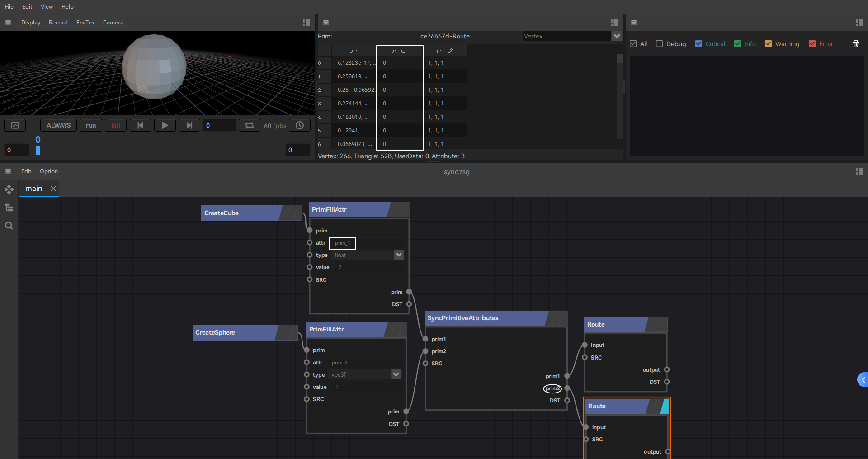Enable the Debug log filter
Image resolution: width=868 pixels, height=459 pixels.
[x=659, y=44]
